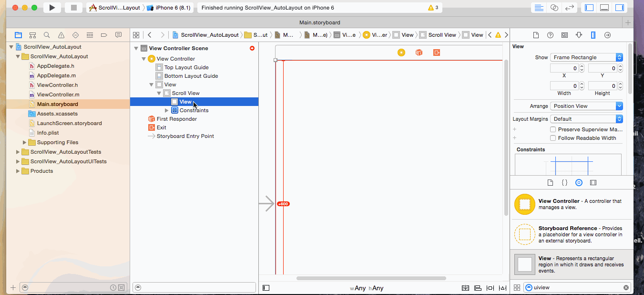Open the Attributes inspector
The image size is (644, 295).
pos(579,35)
